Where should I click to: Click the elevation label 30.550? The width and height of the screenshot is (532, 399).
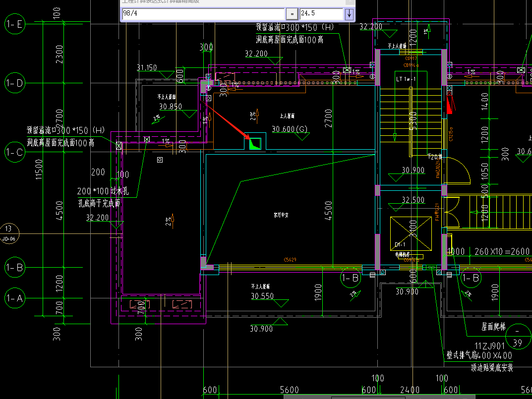tap(262, 296)
